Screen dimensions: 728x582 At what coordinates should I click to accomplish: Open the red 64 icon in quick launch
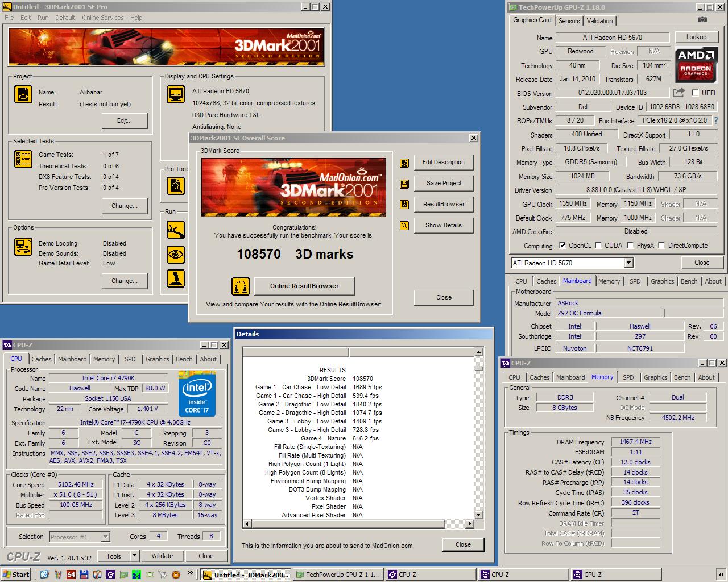[71, 575]
